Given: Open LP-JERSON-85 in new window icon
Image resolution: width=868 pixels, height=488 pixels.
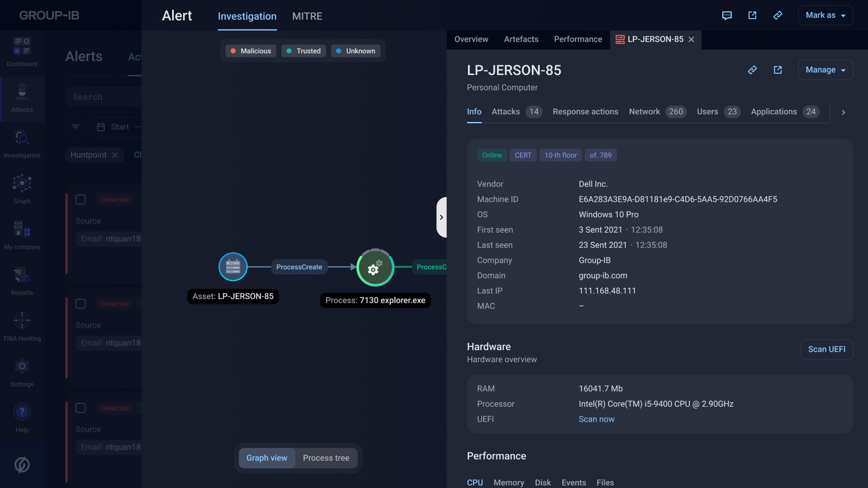Looking at the screenshot, I should (x=777, y=70).
